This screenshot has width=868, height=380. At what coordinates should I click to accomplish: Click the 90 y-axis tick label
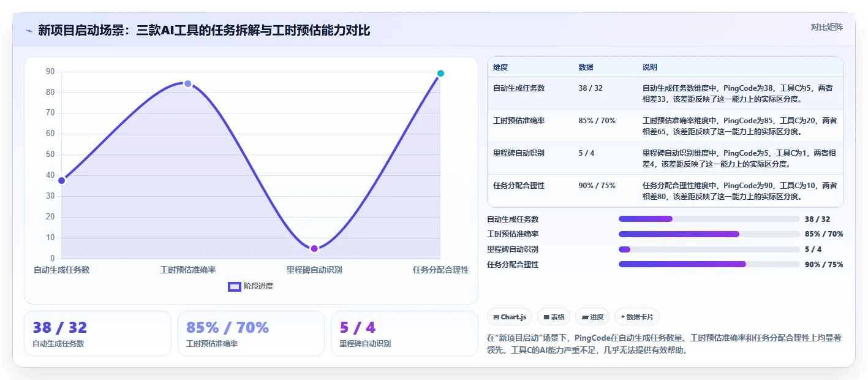(50, 72)
